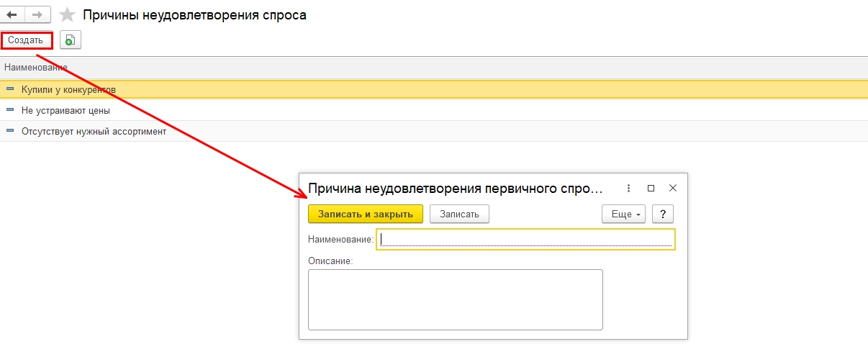This screenshot has height=357, width=868.
Task: Create new item by copying icon
Action: click(70, 40)
